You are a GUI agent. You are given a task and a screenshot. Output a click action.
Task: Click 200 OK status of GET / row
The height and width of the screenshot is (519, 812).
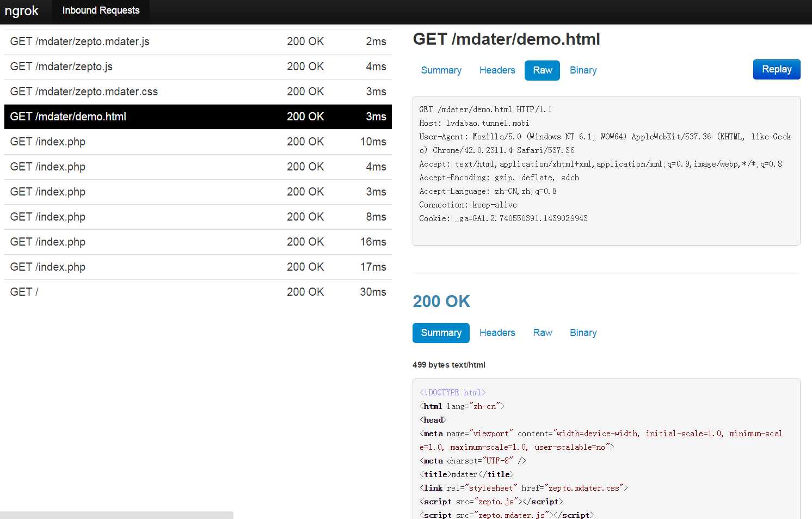coord(305,292)
